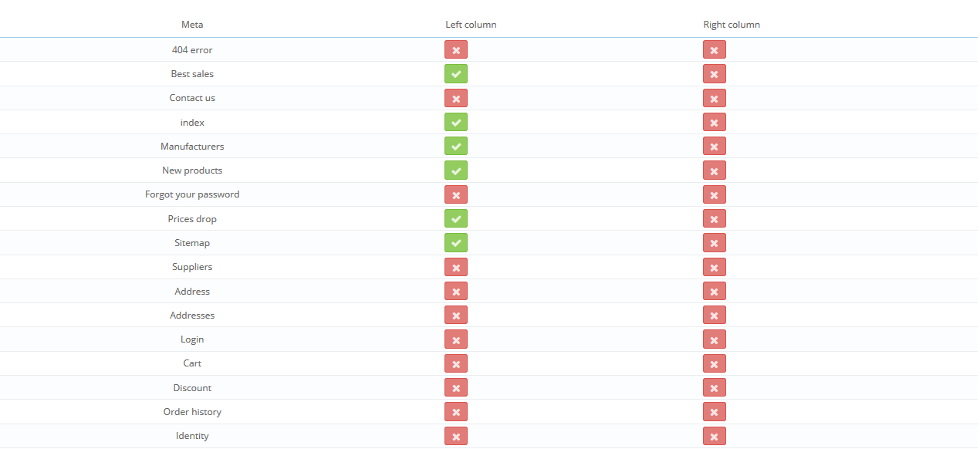The width and height of the screenshot is (980, 449).
Task: Enable right column for Order history
Action: tap(715, 412)
